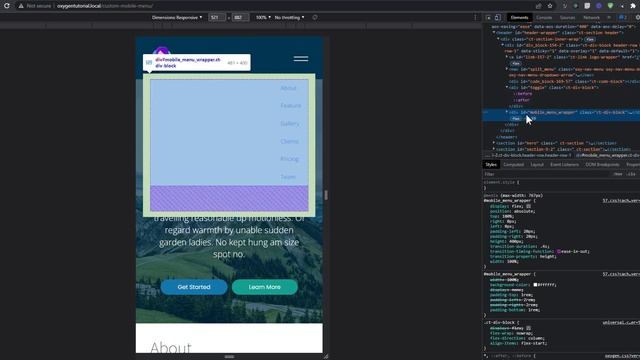Click the green shield extension icon
The height and width of the screenshot is (360, 640).
coord(610,6)
